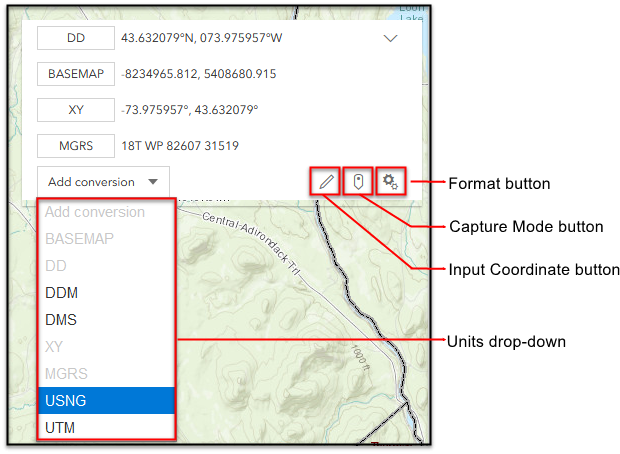Click the XY coordinate value text
Viewport: 620px width, 454px height.
[189, 110]
